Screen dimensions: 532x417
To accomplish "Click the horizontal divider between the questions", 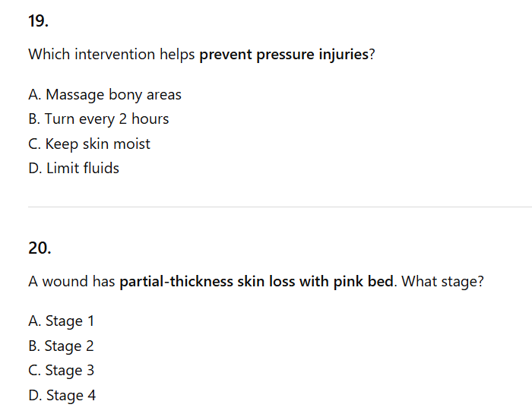I will (x=280, y=207).
